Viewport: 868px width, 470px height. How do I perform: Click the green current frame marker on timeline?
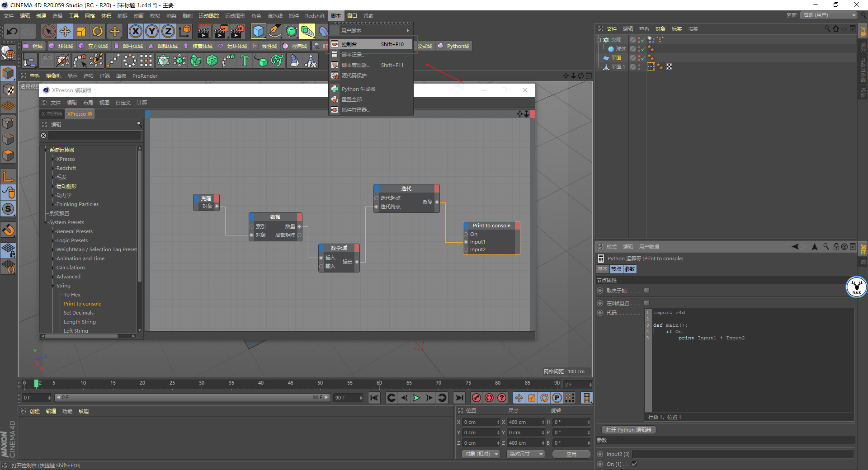click(x=36, y=384)
